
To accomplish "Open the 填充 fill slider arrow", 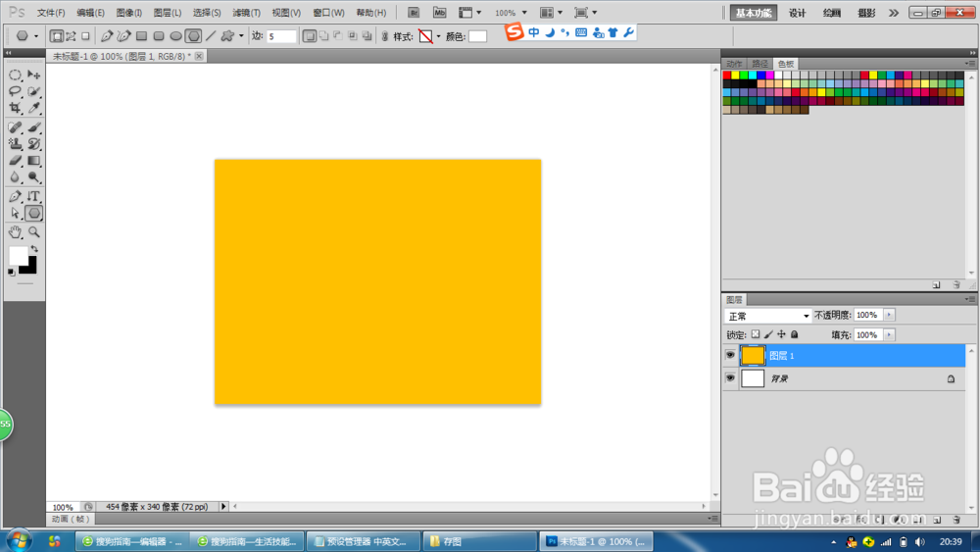I will coord(889,335).
